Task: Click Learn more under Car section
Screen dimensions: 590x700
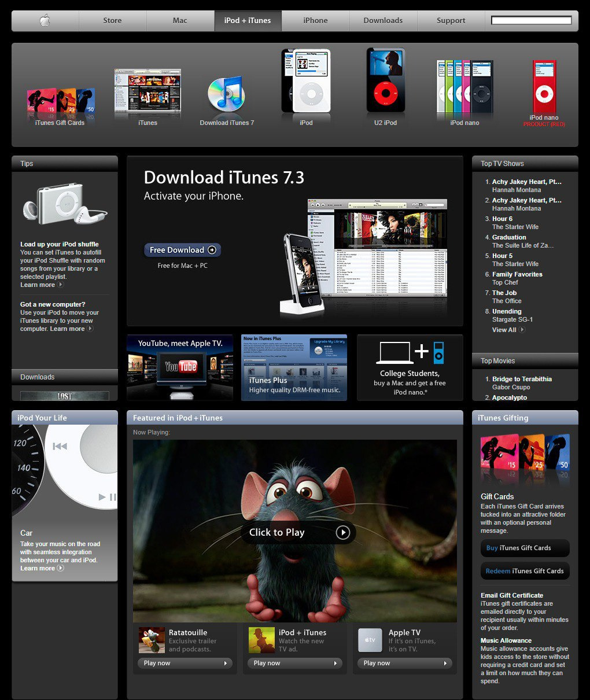Action: pyautogui.click(x=42, y=568)
